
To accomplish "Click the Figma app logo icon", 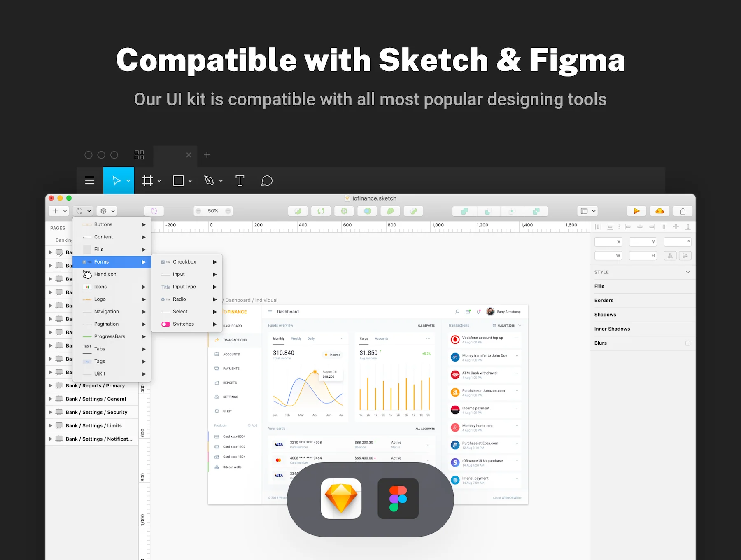I will (x=398, y=499).
